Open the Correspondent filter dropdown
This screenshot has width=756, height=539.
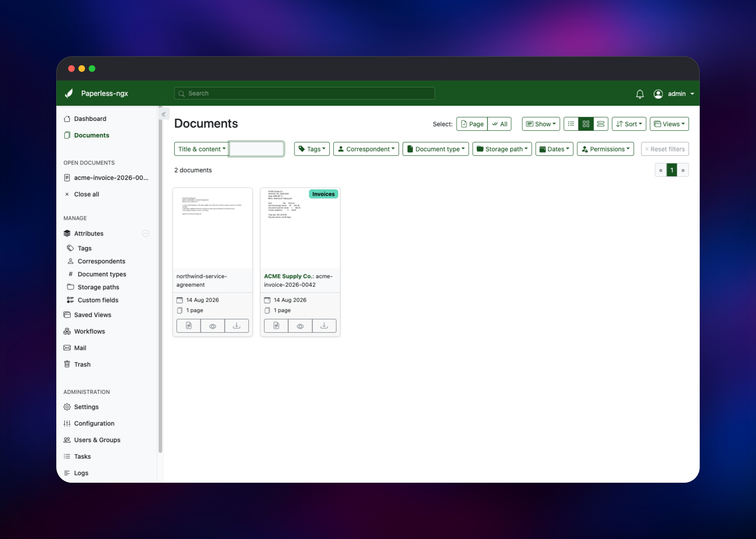pyautogui.click(x=366, y=149)
